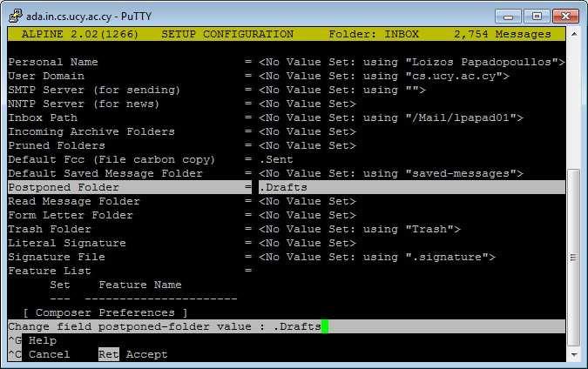Click the "saved-messages" value
The width and height of the screenshot is (588, 369).
461,173
